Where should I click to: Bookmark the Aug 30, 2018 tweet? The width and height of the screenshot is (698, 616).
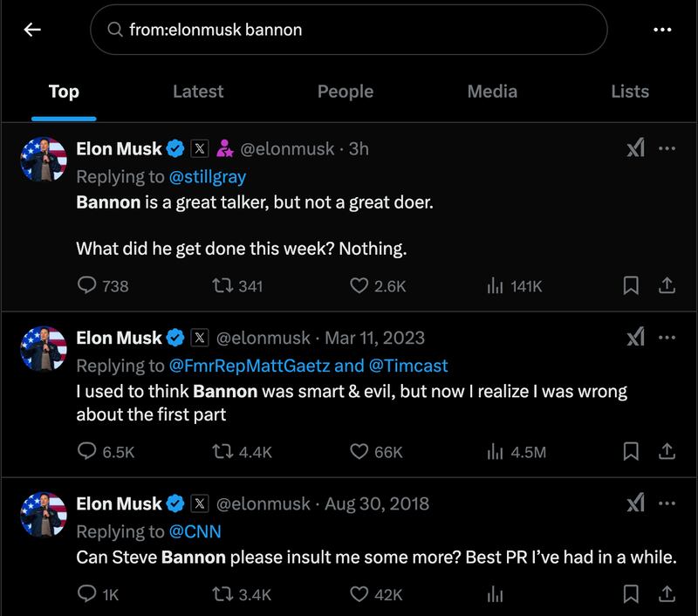pyautogui.click(x=632, y=594)
